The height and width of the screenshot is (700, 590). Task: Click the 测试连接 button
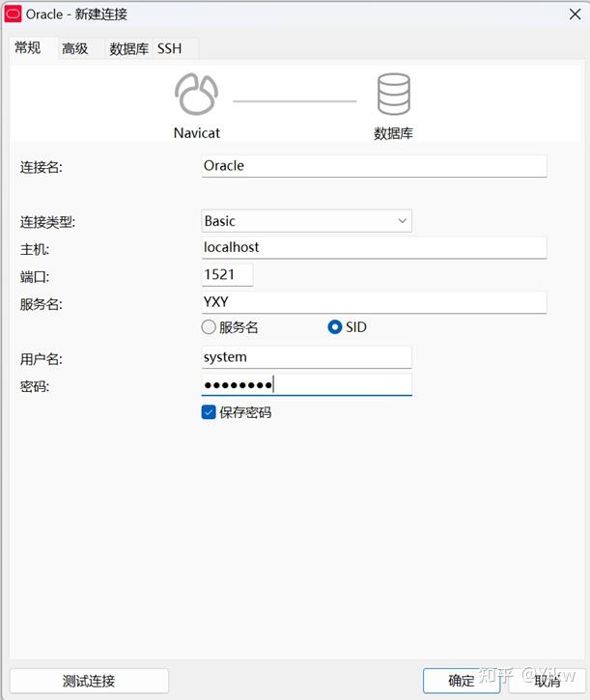point(89,681)
